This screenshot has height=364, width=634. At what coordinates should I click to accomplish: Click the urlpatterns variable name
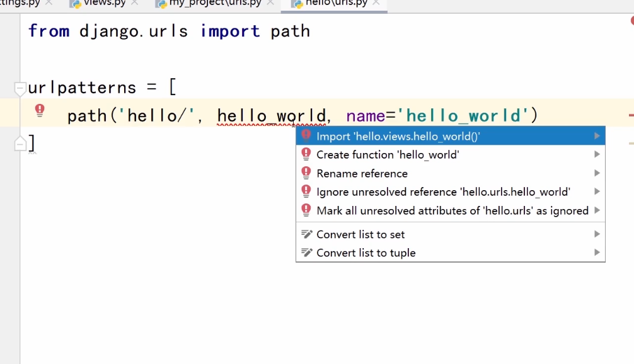82,88
